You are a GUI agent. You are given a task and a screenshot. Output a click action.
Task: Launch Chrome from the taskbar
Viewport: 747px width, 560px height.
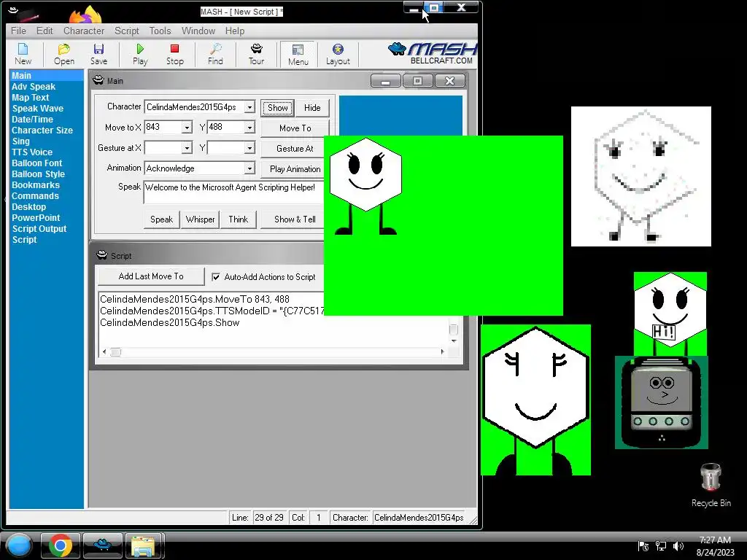61,545
